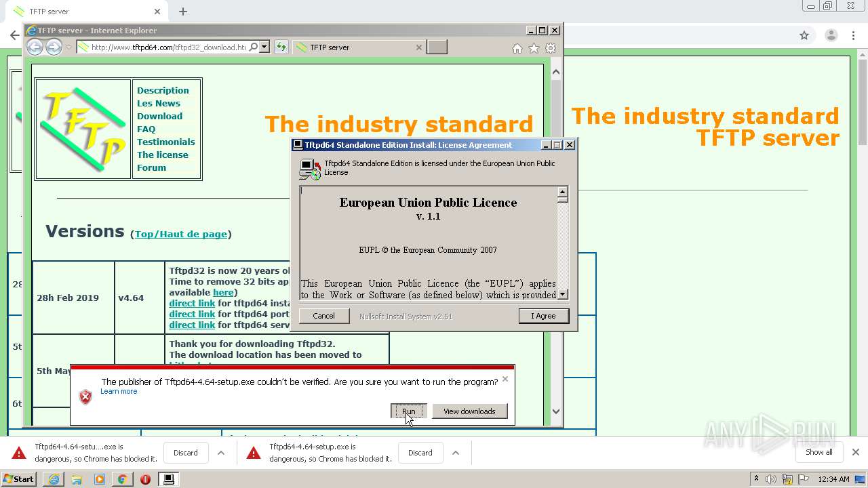Click IE page scrollbar down arrow
This screenshot has width=868, height=488.
(556, 411)
